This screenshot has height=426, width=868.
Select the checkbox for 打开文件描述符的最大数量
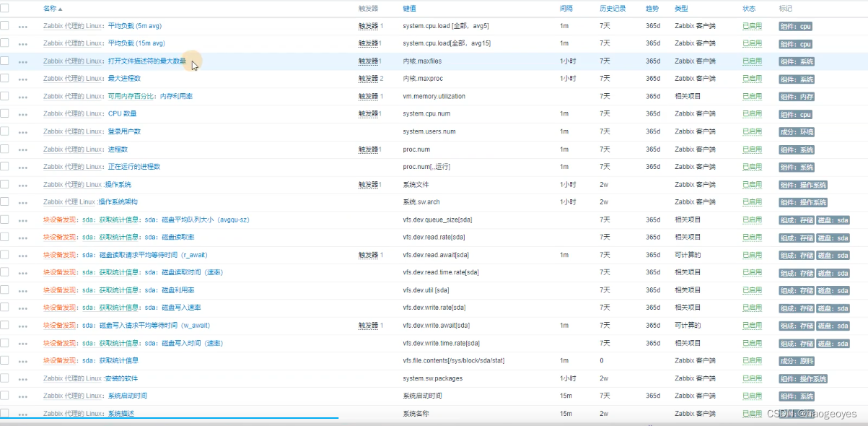click(x=4, y=61)
